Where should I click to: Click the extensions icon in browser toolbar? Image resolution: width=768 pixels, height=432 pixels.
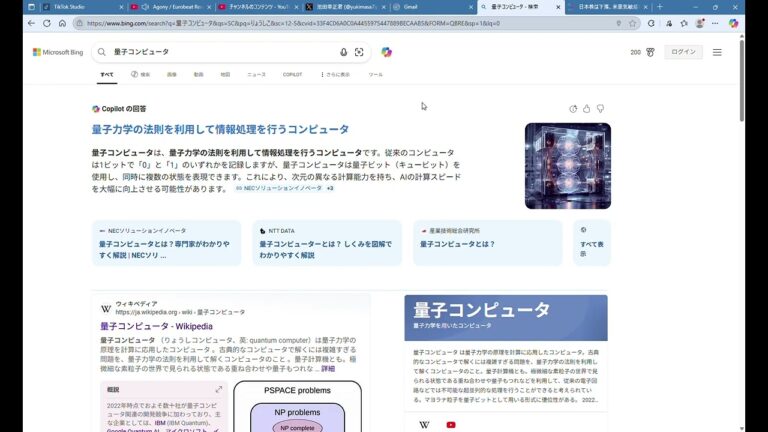[669, 23]
